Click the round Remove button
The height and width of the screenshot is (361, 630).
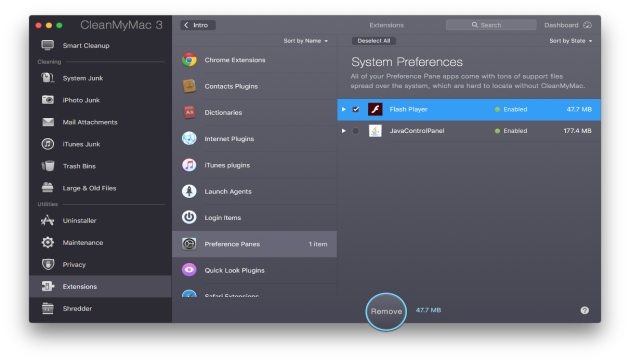pyautogui.click(x=386, y=311)
